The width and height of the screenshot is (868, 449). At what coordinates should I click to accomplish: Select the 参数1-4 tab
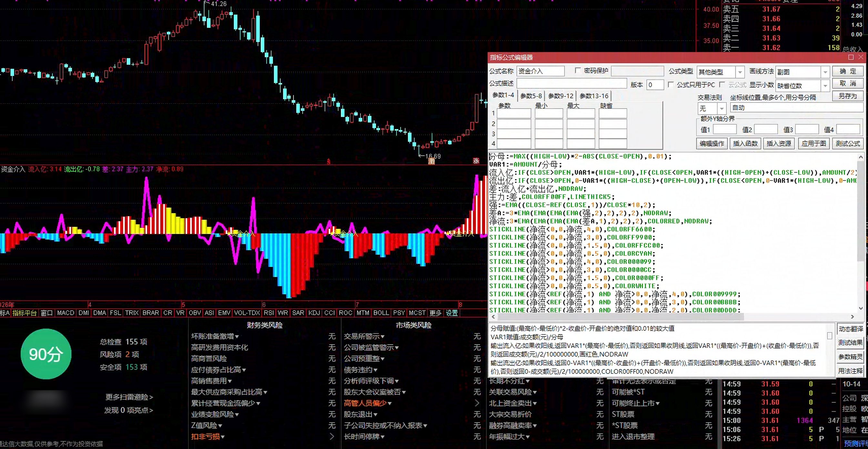point(503,95)
